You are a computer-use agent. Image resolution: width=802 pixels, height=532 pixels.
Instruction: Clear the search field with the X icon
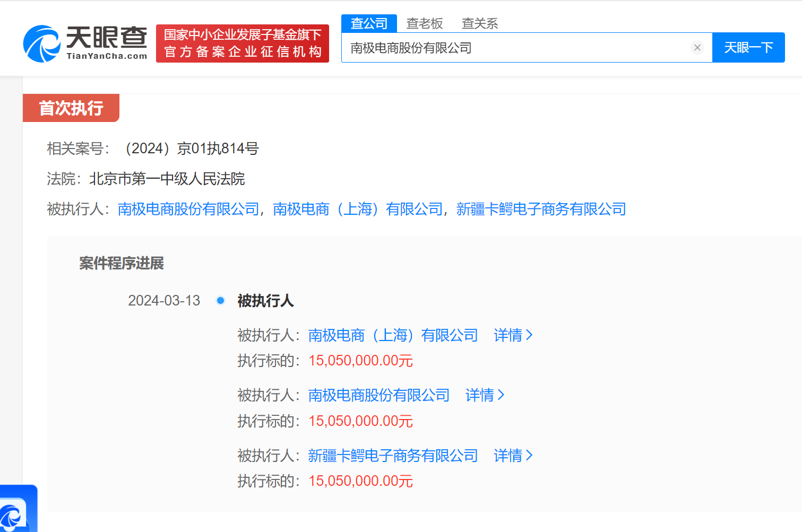(697, 48)
